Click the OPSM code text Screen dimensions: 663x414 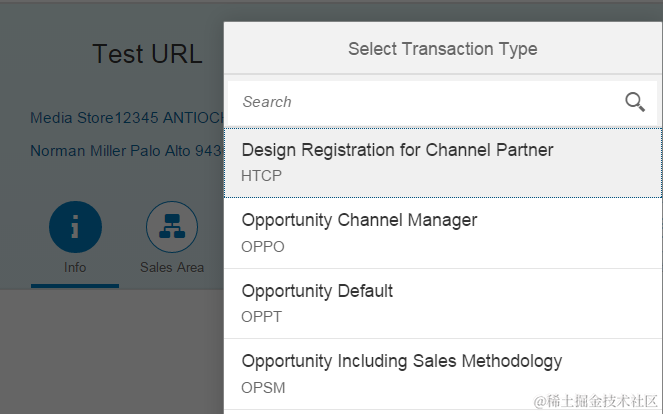coord(263,387)
